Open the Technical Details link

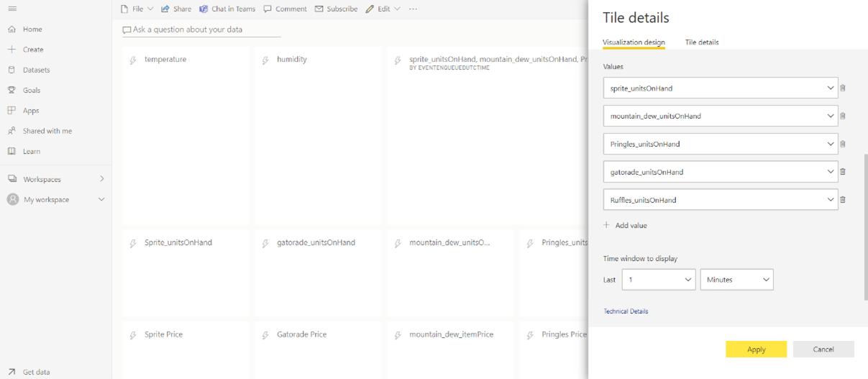626,311
